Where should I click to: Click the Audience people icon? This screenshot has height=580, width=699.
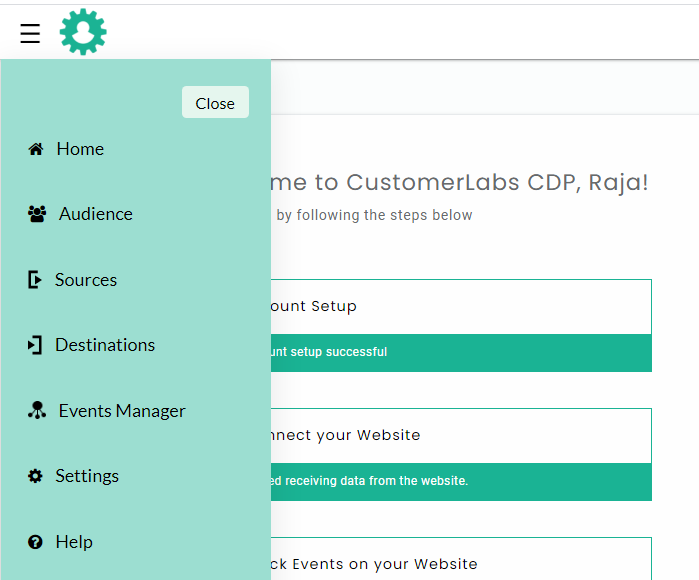pyautogui.click(x=37, y=214)
